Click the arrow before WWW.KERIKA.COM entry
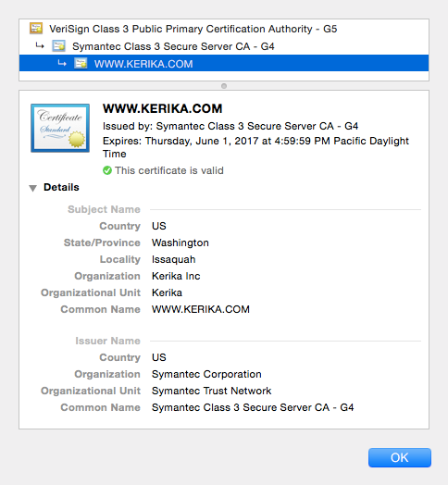448x485 pixels. [x=62, y=64]
